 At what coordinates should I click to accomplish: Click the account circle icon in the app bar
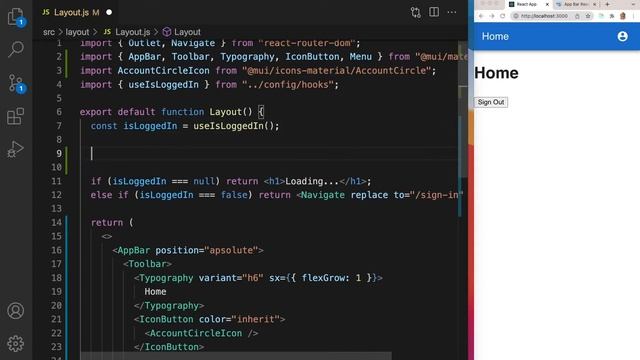(622, 36)
